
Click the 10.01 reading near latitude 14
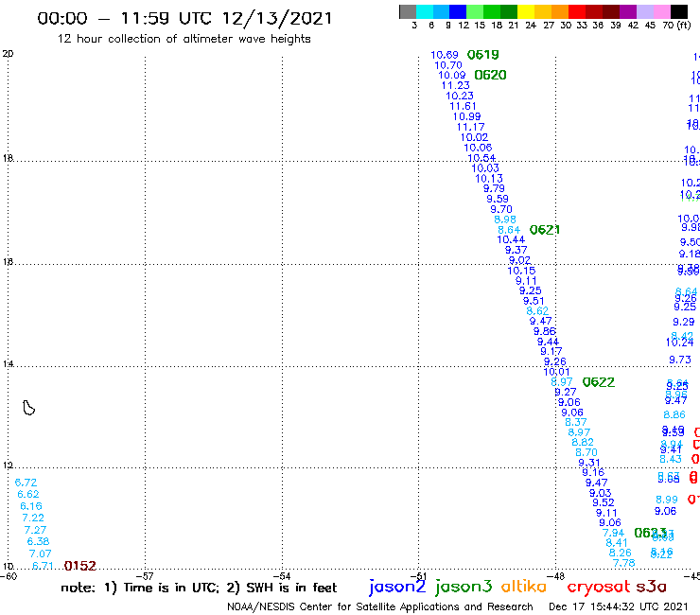(556, 372)
